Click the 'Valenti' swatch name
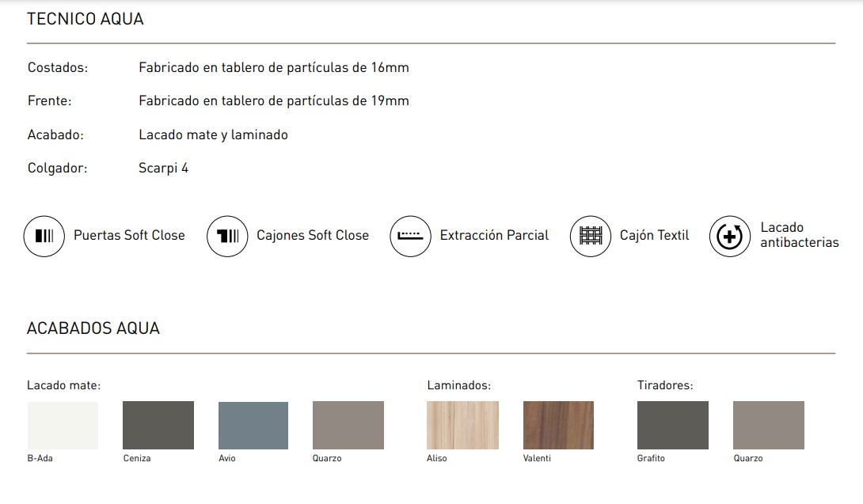This screenshot has width=863, height=504. [x=537, y=458]
